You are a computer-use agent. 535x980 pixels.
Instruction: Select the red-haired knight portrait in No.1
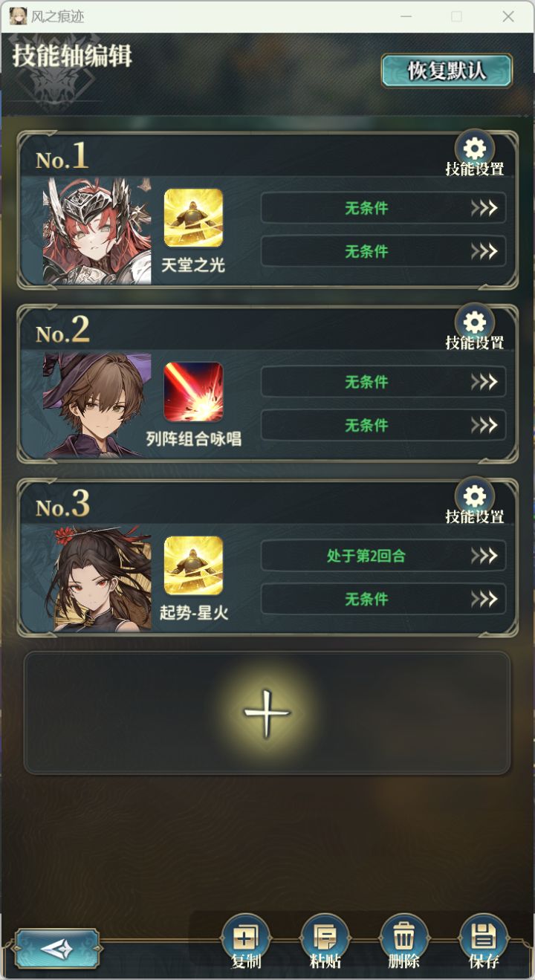(x=97, y=230)
